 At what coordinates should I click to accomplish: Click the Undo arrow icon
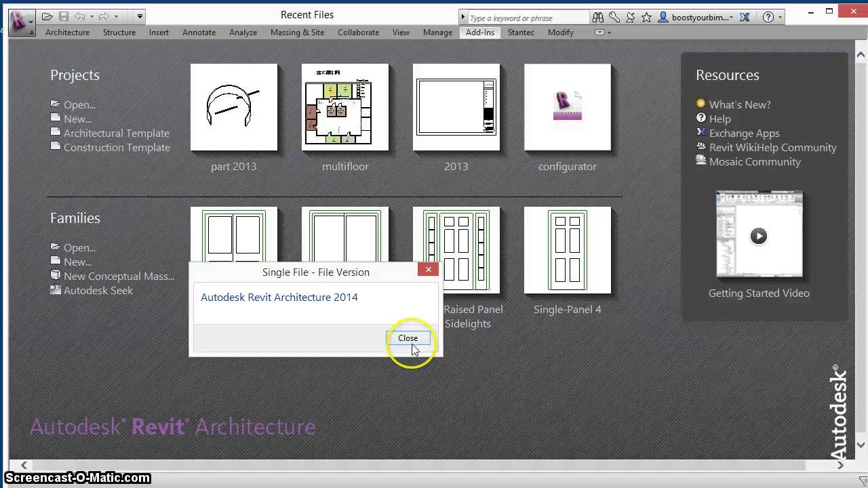point(80,16)
